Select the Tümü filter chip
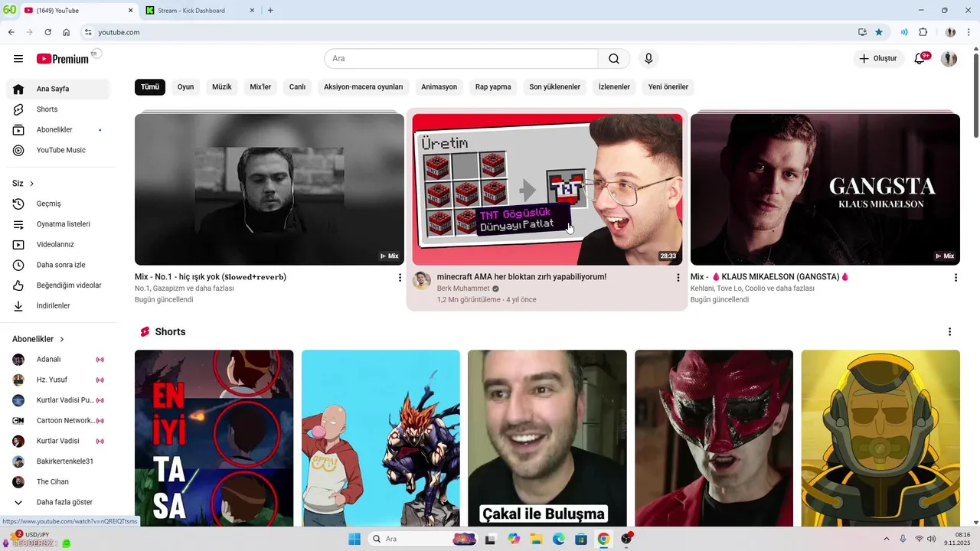Viewport: 980px width, 551px height. click(150, 87)
